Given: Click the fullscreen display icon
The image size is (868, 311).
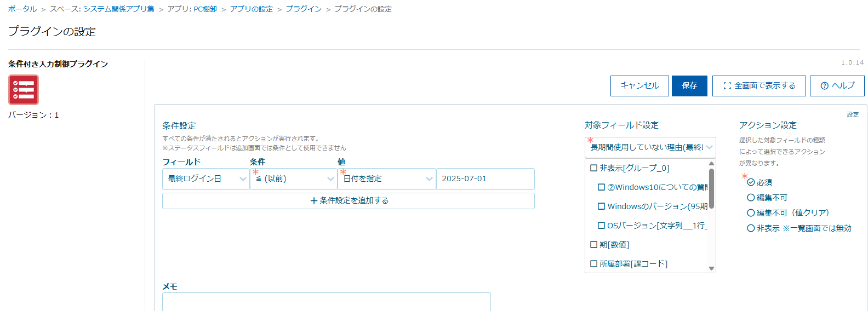Looking at the screenshot, I should [727, 86].
